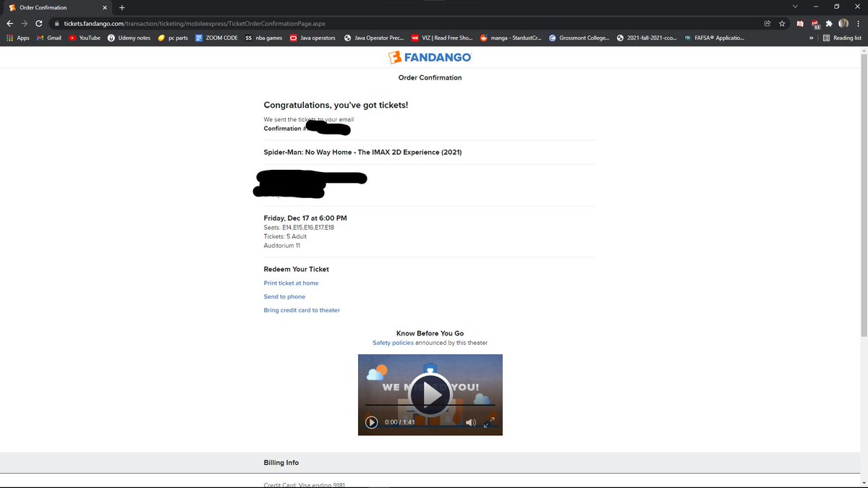The height and width of the screenshot is (488, 868).
Task: Open the Java Operator Prec... bookmark
Action: tap(374, 38)
